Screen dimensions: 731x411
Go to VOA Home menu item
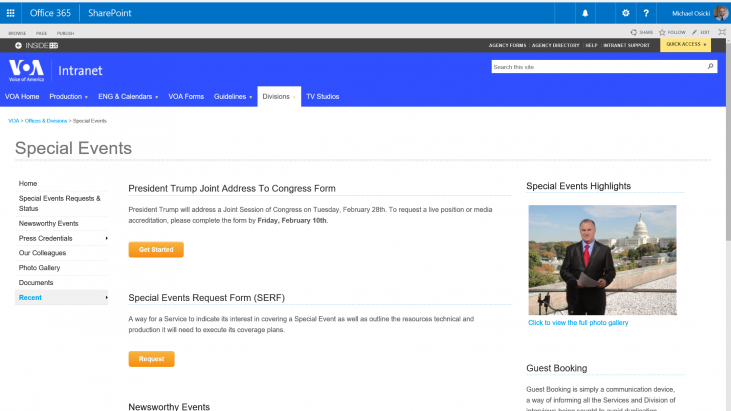coord(22,96)
